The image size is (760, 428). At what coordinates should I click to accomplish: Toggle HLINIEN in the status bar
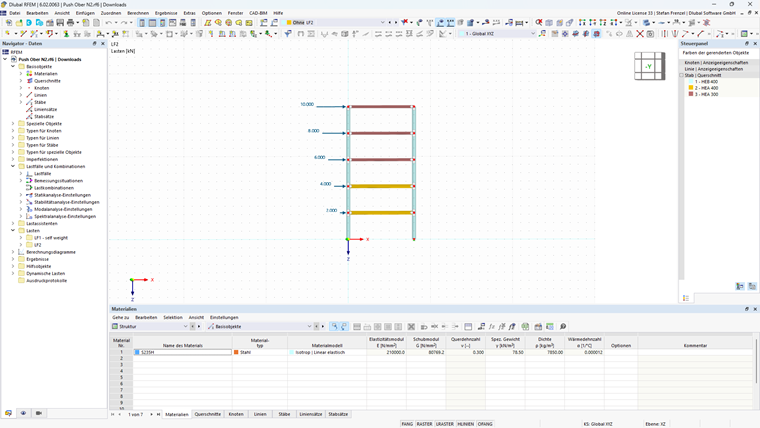click(x=465, y=424)
